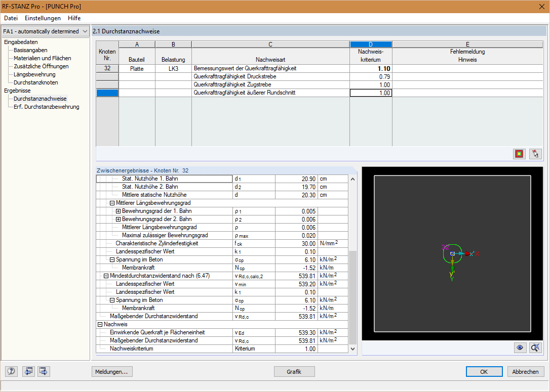550x392 pixels.
Task: Select column B header
Action: point(173,44)
